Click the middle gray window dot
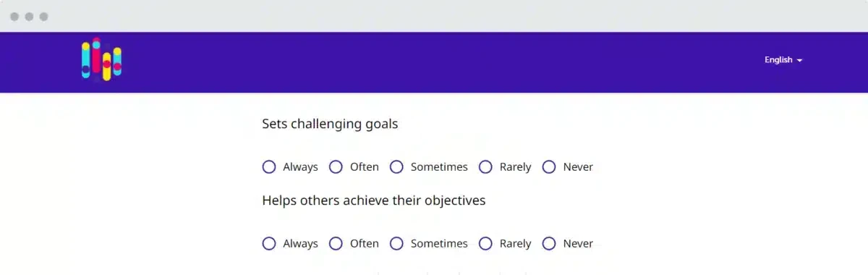This screenshot has width=868, height=275. (29, 17)
